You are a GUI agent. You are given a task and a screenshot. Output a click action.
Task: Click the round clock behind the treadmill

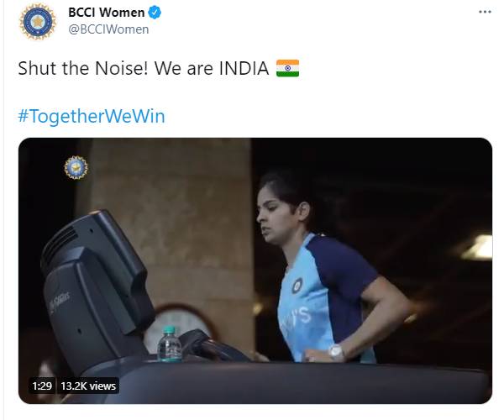[x=180, y=326]
